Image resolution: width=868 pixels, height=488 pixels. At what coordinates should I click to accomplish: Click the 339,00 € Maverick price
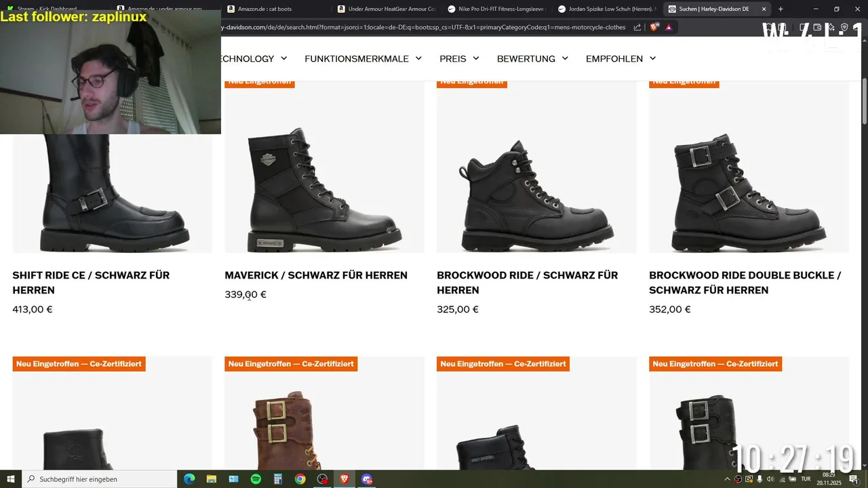click(x=245, y=294)
